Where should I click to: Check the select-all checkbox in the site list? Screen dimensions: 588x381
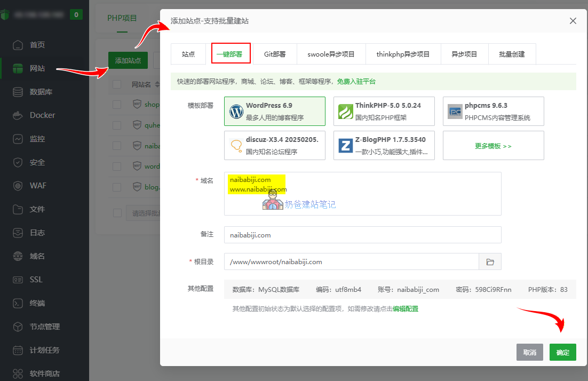coord(117,84)
